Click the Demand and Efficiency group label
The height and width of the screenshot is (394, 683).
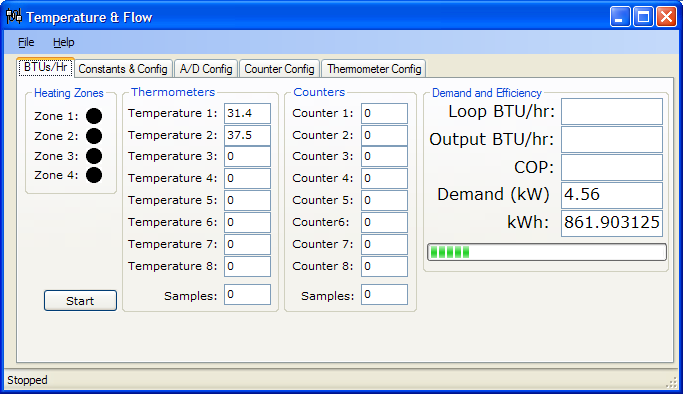point(487,93)
